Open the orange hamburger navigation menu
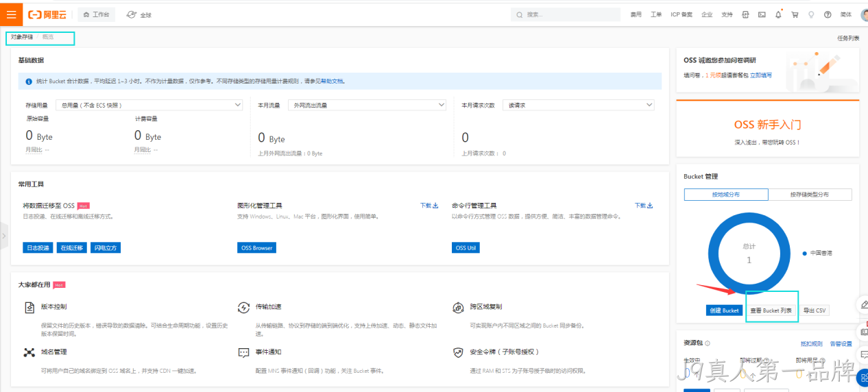This screenshot has height=392, width=868. point(11,14)
